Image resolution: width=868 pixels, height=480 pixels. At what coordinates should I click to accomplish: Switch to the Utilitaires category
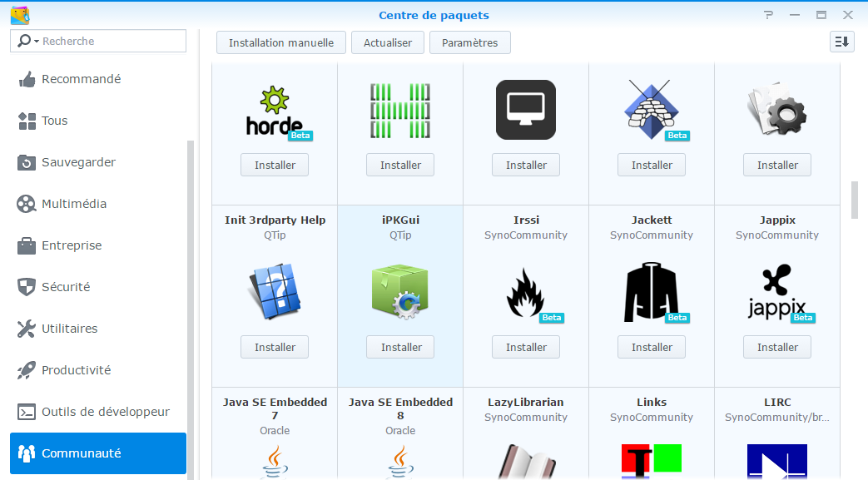tap(98, 329)
